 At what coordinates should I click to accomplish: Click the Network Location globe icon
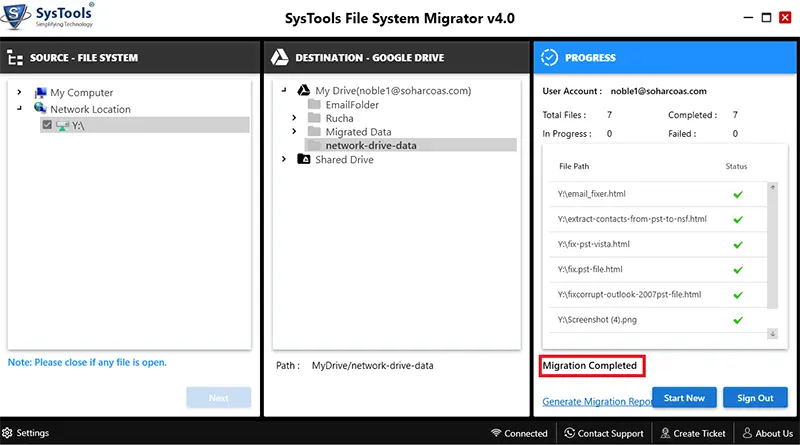coord(40,108)
